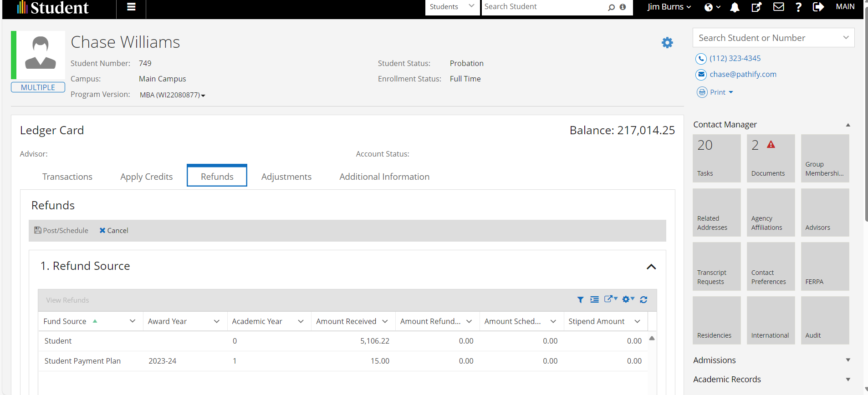Select the Refunds tab

coord(217,176)
